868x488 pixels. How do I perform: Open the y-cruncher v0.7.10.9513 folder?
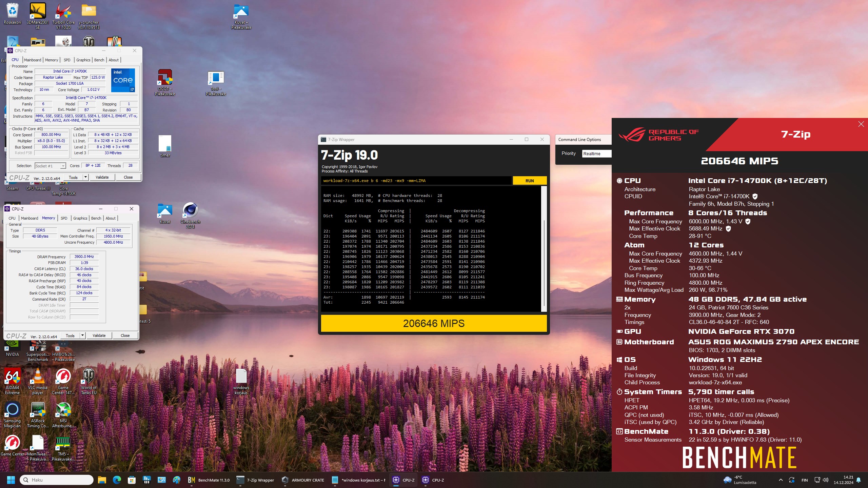88,16
